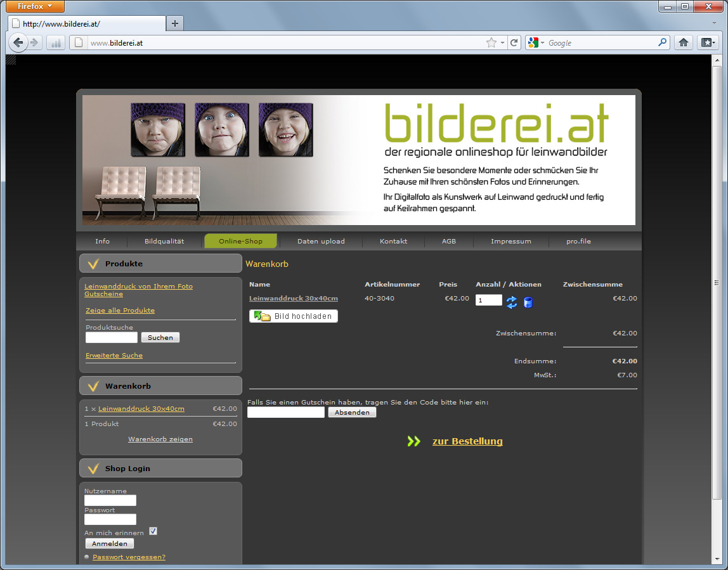Image resolution: width=728 pixels, height=570 pixels.
Task: Select the Online-Shop navigation tab
Action: coord(240,242)
